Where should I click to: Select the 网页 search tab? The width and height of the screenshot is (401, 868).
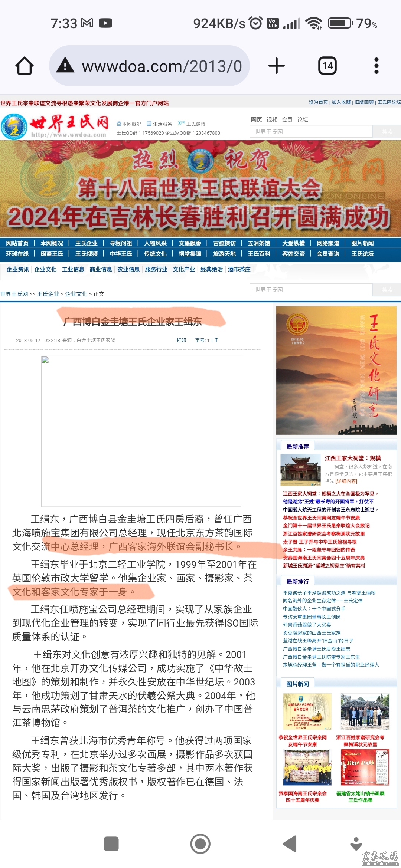point(256,119)
